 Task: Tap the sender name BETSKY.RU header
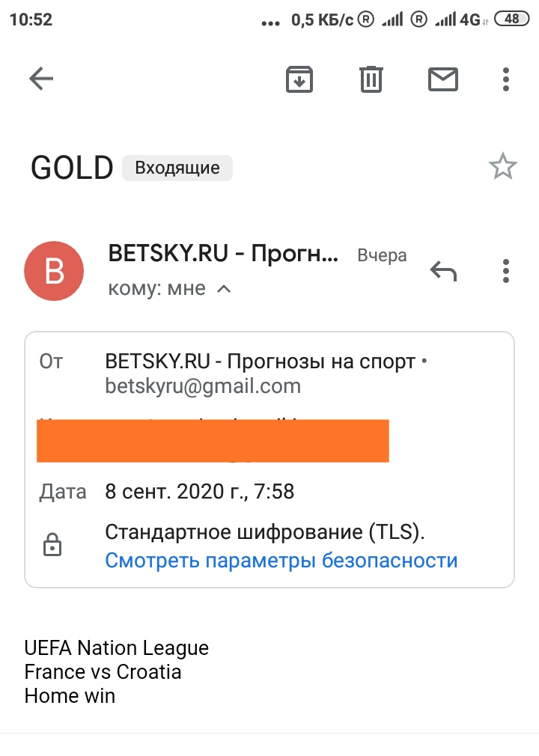tap(223, 253)
